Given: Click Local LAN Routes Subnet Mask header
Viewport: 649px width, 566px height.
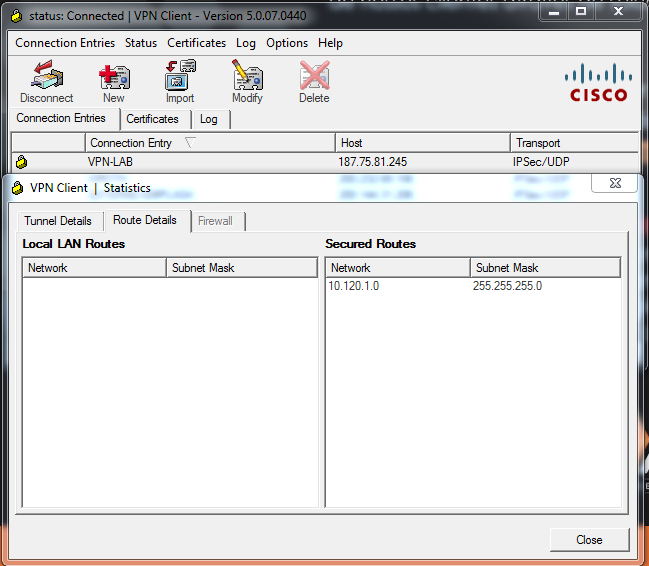Looking at the screenshot, I should 242,268.
